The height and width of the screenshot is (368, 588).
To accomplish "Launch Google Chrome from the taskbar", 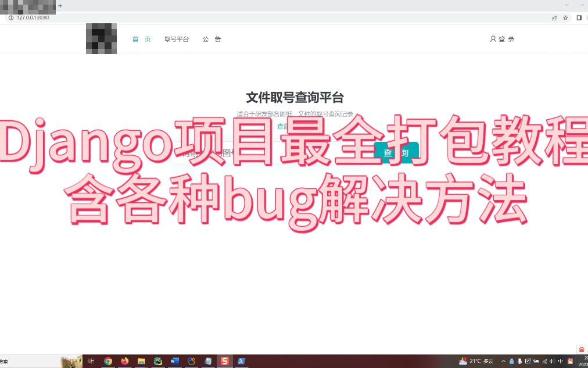I will (108, 361).
